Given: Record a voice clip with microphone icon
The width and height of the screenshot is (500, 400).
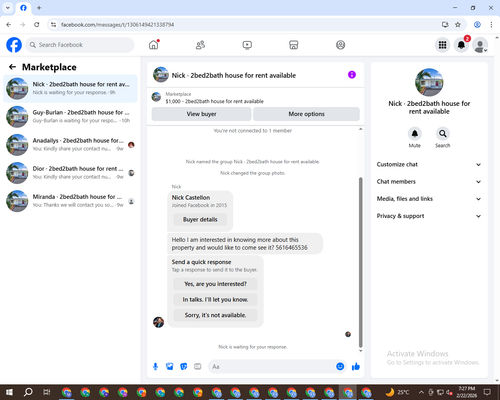Looking at the screenshot, I should click(x=155, y=367).
